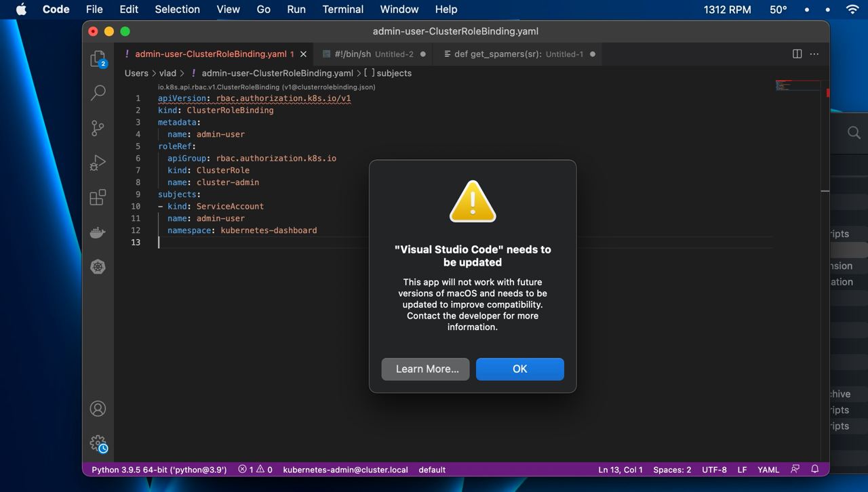Click line number 13 in the gutter
The image size is (868, 492).
pos(136,243)
